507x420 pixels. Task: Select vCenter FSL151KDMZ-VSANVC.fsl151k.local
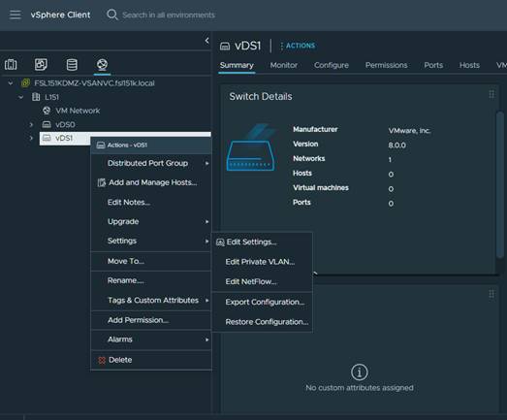pyautogui.click(x=94, y=83)
